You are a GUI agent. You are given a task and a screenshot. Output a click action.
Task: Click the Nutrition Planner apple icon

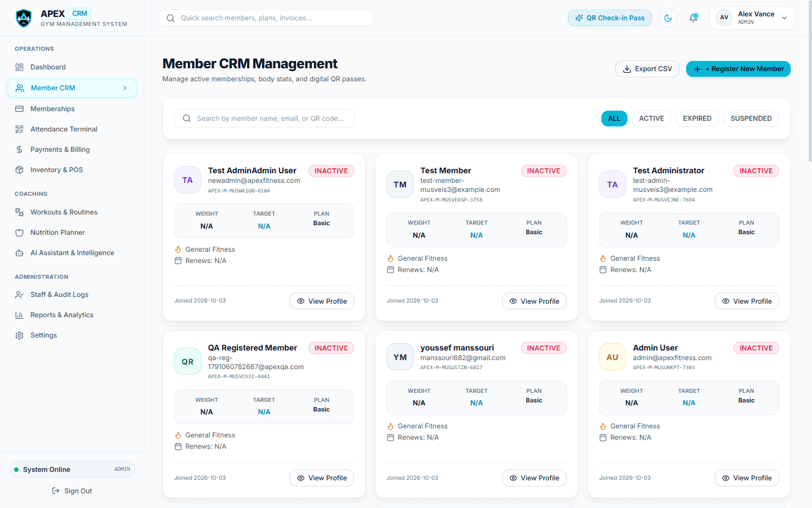[19, 233]
